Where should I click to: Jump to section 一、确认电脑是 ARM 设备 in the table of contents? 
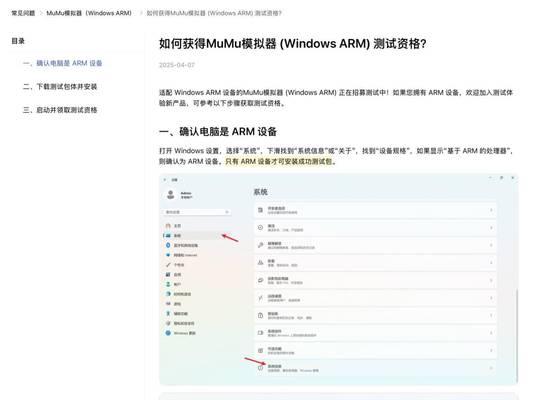coord(62,63)
